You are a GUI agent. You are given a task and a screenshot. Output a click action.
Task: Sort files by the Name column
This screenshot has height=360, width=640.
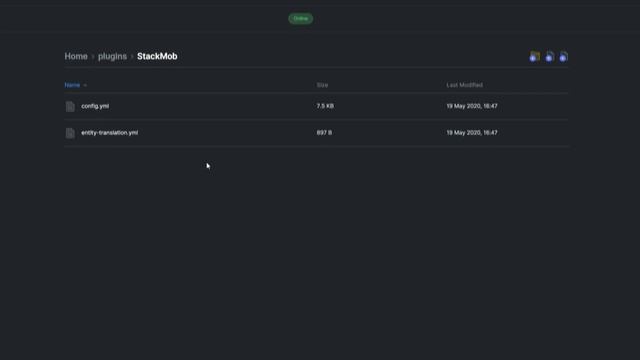[72, 85]
